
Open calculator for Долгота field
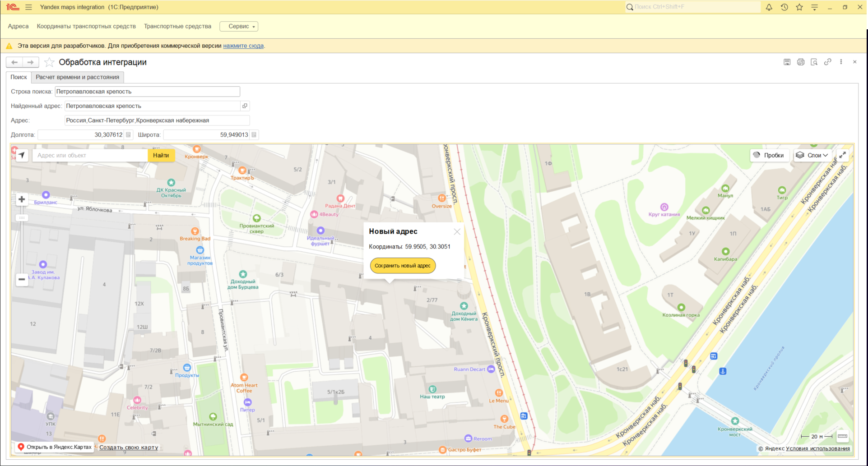[128, 135]
